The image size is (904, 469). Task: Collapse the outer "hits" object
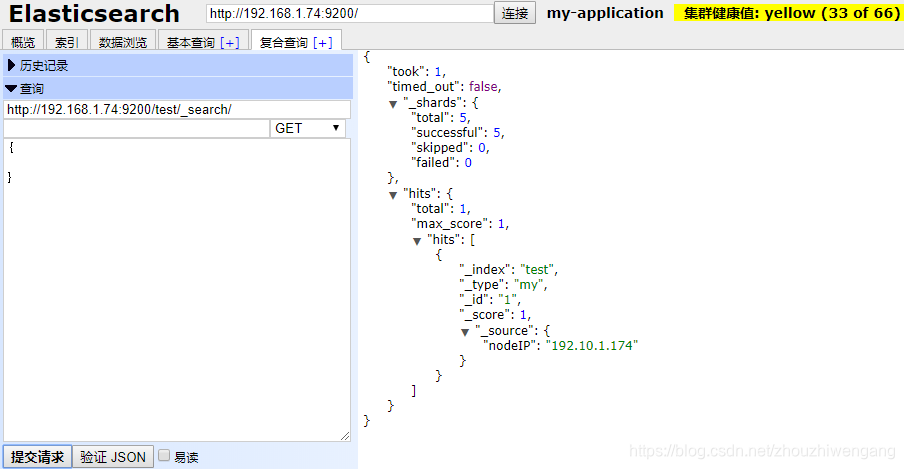click(393, 195)
